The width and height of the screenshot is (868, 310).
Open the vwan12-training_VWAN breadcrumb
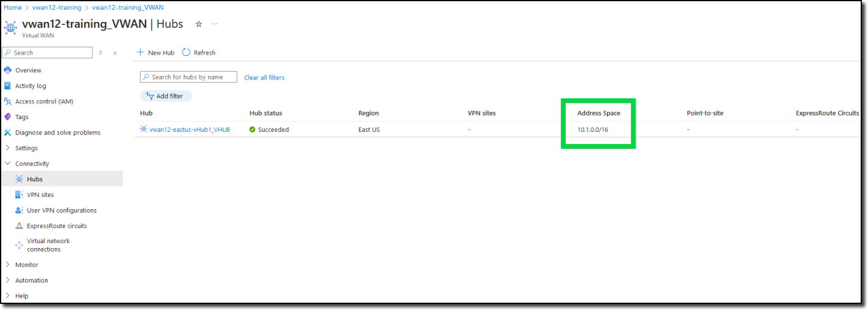(x=128, y=7)
